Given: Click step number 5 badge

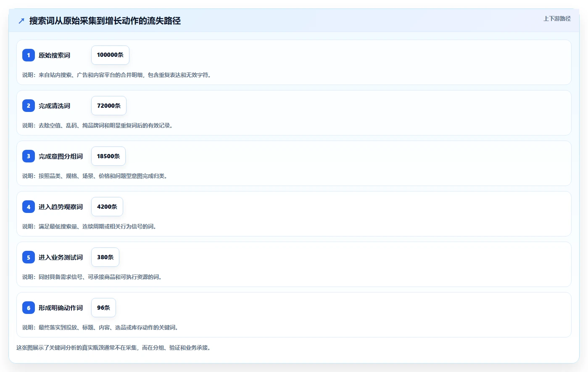Looking at the screenshot, I should [x=29, y=257].
